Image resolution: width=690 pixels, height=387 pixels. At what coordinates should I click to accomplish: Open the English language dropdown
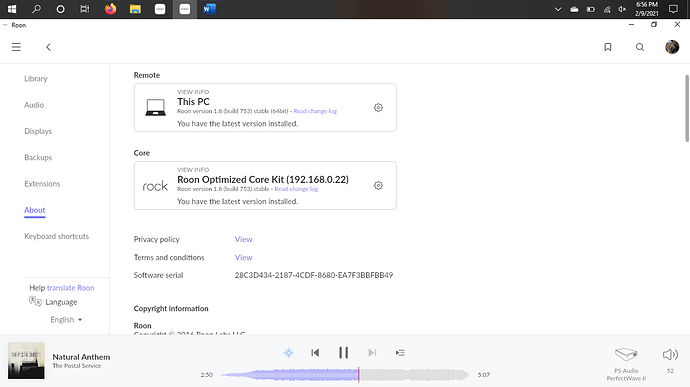click(66, 320)
